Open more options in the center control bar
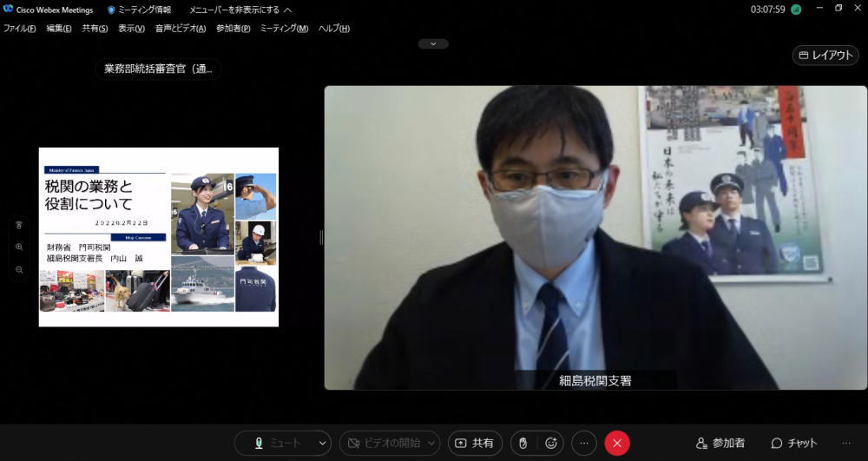Screen dimensions: 868x461 point(584,443)
